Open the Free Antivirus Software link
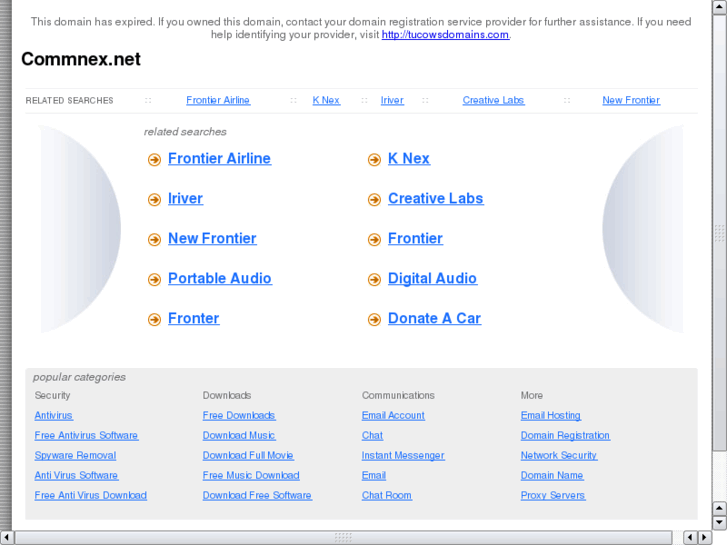Viewport: 727px width, 545px height. pyautogui.click(x=86, y=436)
